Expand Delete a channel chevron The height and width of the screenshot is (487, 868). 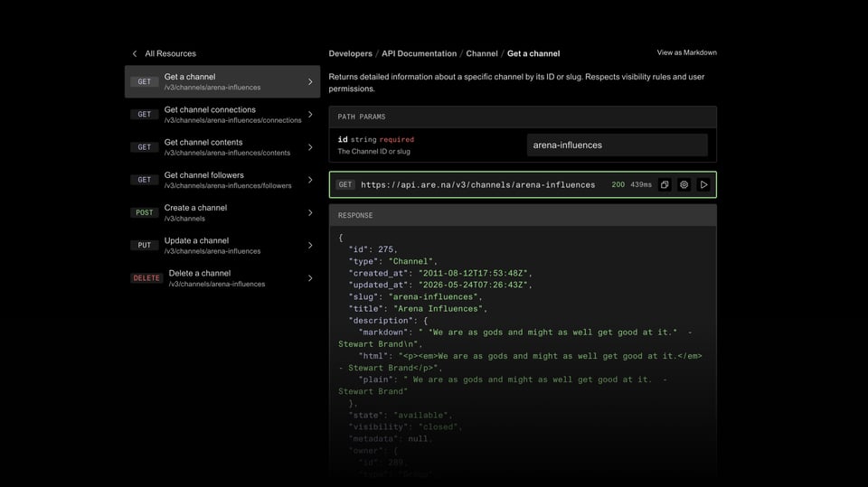[310, 278]
